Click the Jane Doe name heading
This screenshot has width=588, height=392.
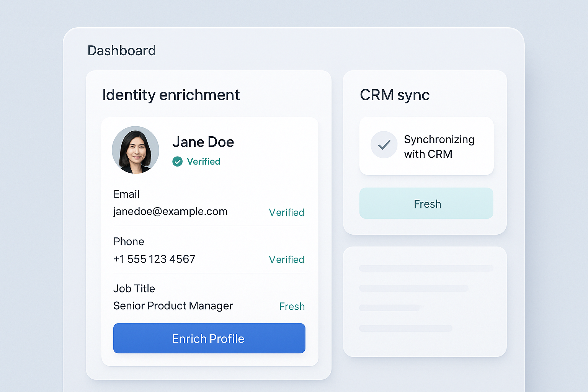pos(203,142)
